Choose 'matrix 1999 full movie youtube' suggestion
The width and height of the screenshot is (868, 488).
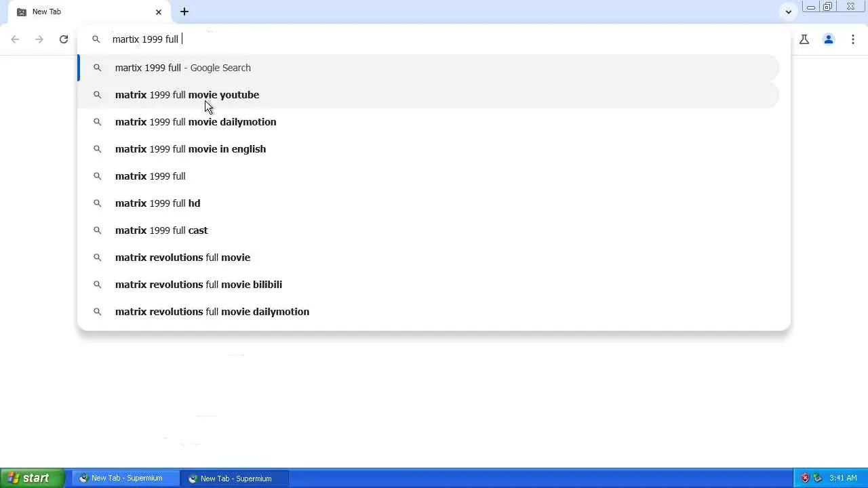pos(429,95)
